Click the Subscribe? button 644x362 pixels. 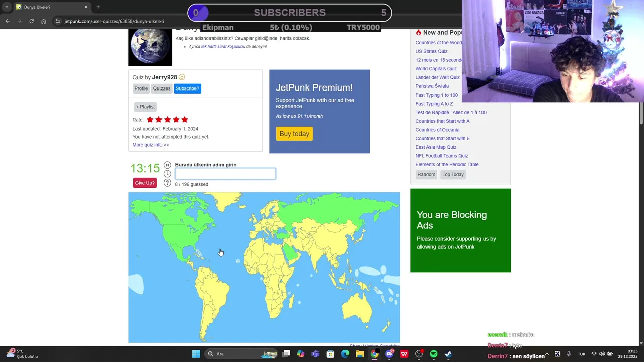pyautogui.click(x=187, y=88)
